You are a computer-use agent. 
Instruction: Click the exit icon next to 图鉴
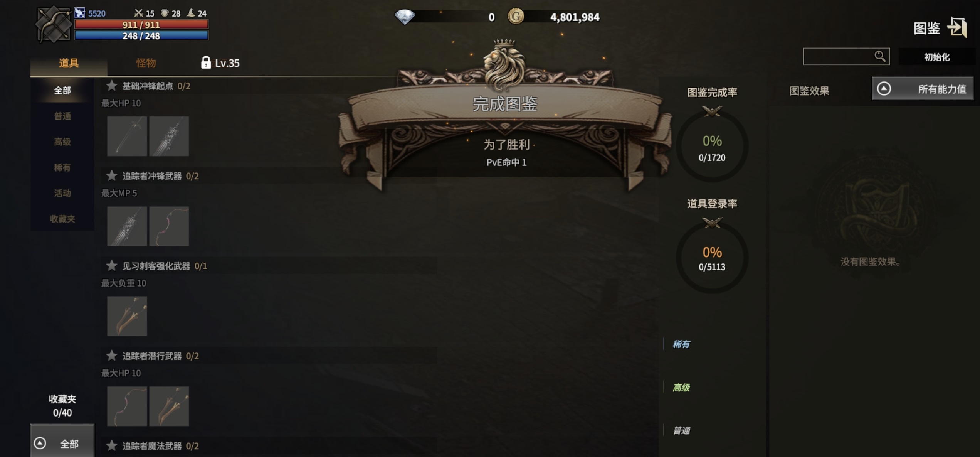[957, 27]
